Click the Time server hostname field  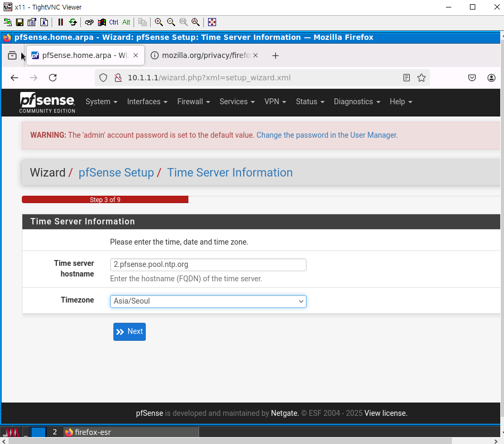click(208, 265)
